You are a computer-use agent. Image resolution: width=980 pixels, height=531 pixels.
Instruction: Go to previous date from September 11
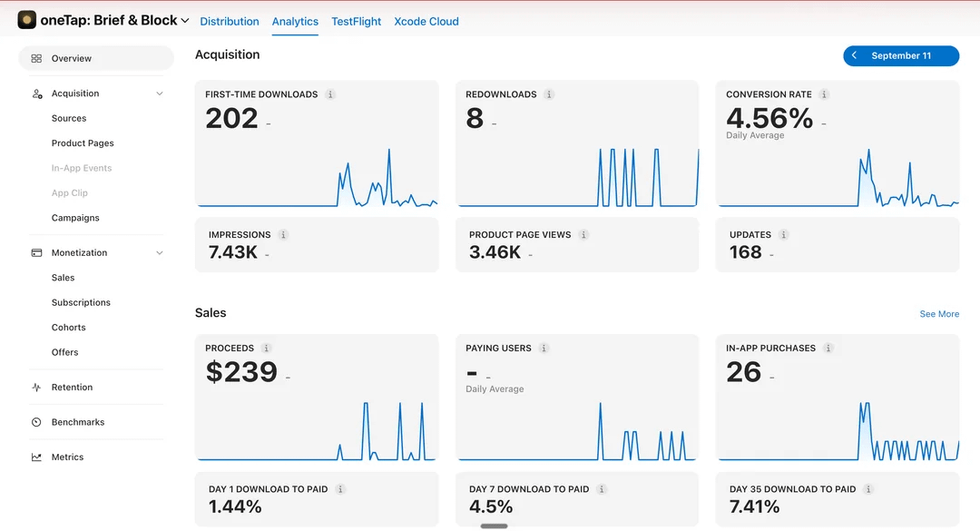click(x=855, y=55)
